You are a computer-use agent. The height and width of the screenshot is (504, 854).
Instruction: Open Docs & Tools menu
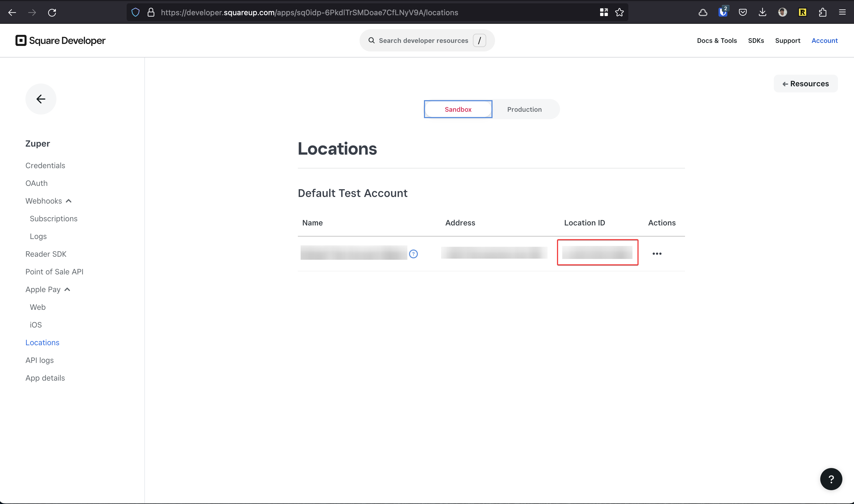[x=717, y=40]
